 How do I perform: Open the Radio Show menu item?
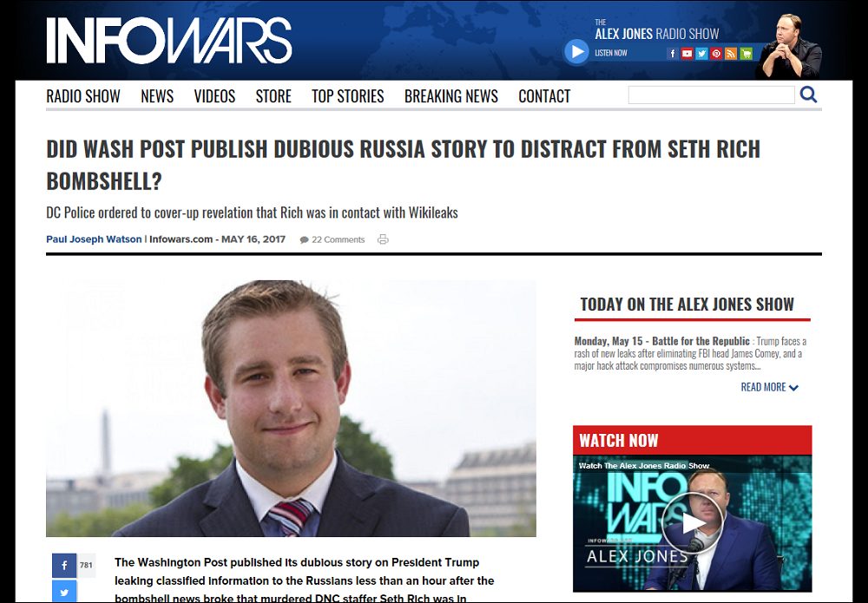pos(83,96)
